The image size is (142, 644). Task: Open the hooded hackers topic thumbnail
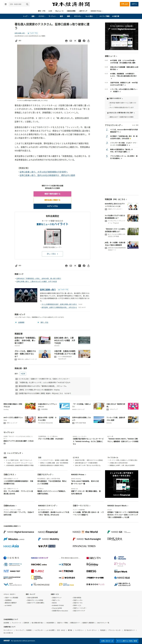[26, 295]
